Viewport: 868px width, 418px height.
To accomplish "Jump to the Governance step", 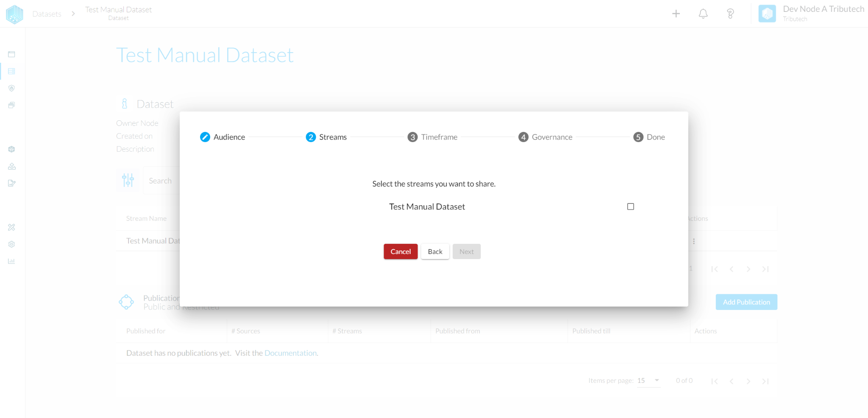I will coord(545,137).
